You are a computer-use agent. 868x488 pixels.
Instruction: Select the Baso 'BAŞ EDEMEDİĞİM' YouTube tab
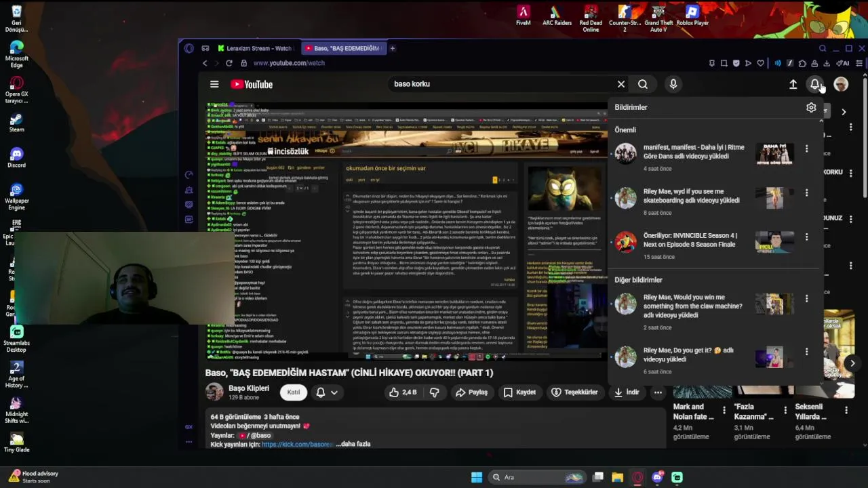[342, 48]
